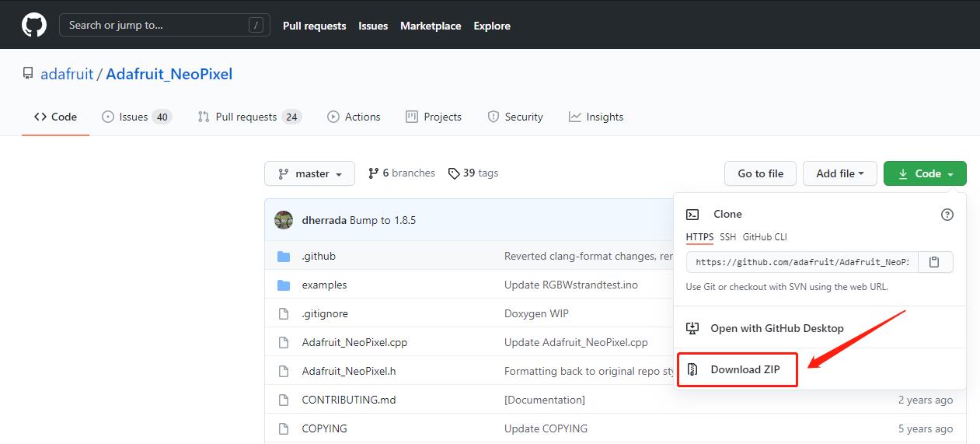Screen dimensions: 980x444
Task: Click the GitHub logo icon
Action: pos(34,26)
